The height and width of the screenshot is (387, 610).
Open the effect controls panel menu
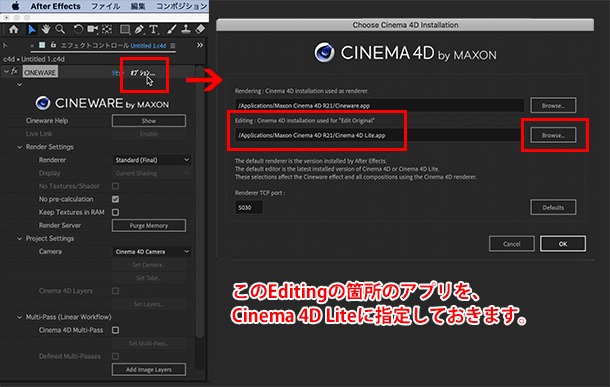pyautogui.click(x=173, y=46)
